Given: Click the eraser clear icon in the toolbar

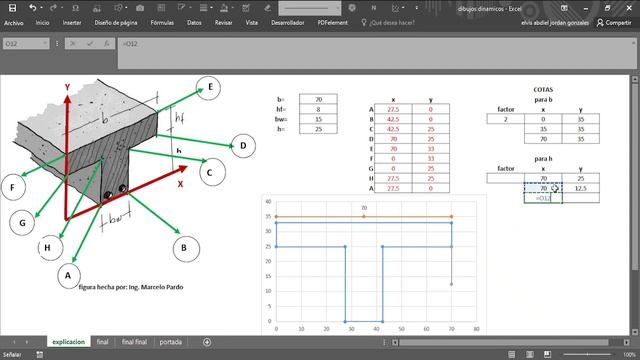Looking at the screenshot, I should coord(267,8).
